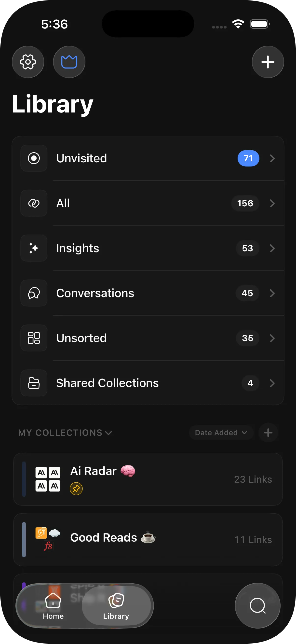Tap the color strip on Good Reads
The width and height of the screenshot is (296, 644).
[24, 539]
